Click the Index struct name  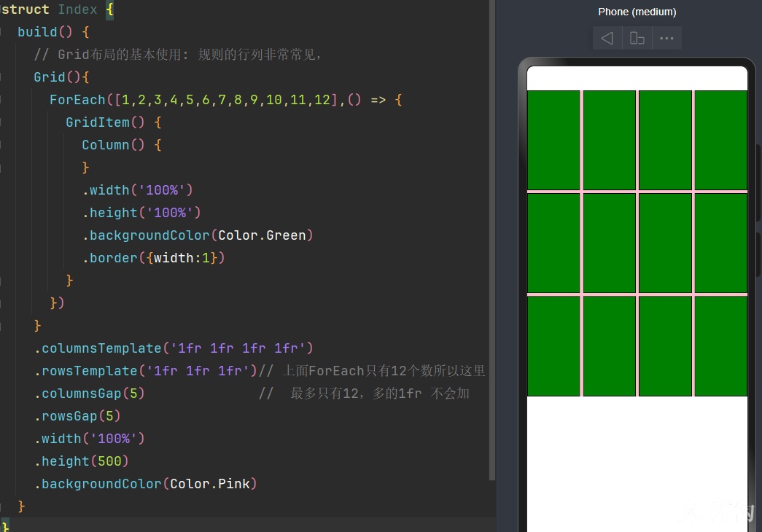[78, 9]
